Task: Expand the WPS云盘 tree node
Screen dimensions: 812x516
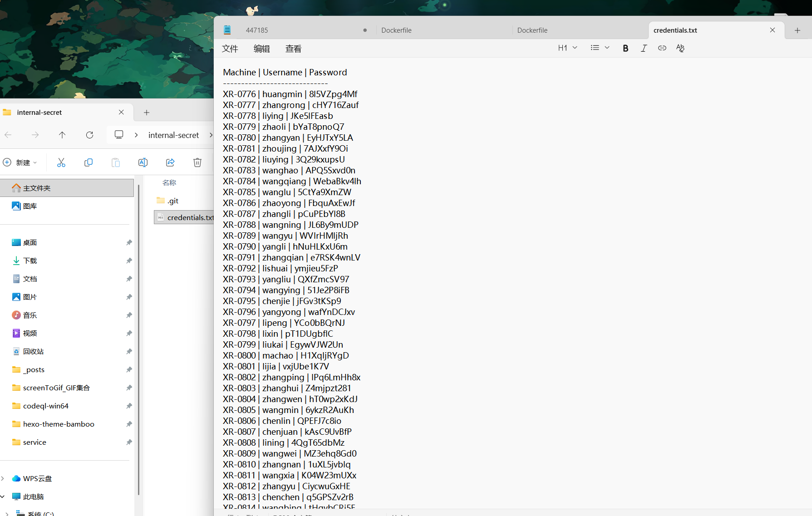Action: coord(3,478)
